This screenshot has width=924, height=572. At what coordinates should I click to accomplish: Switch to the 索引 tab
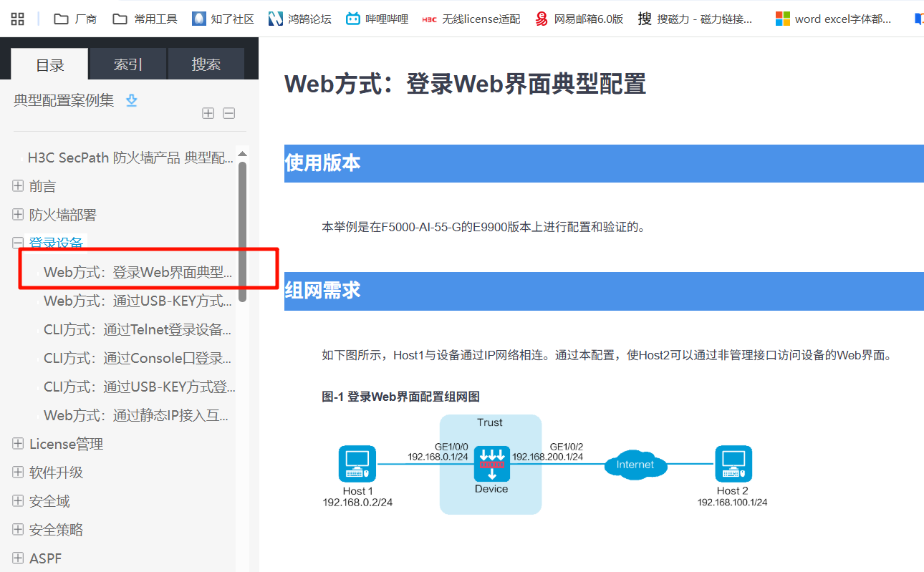pos(128,64)
